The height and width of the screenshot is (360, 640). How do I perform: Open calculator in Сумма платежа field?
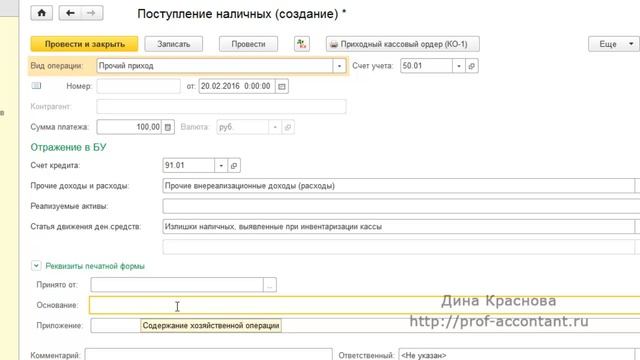click(x=168, y=127)
